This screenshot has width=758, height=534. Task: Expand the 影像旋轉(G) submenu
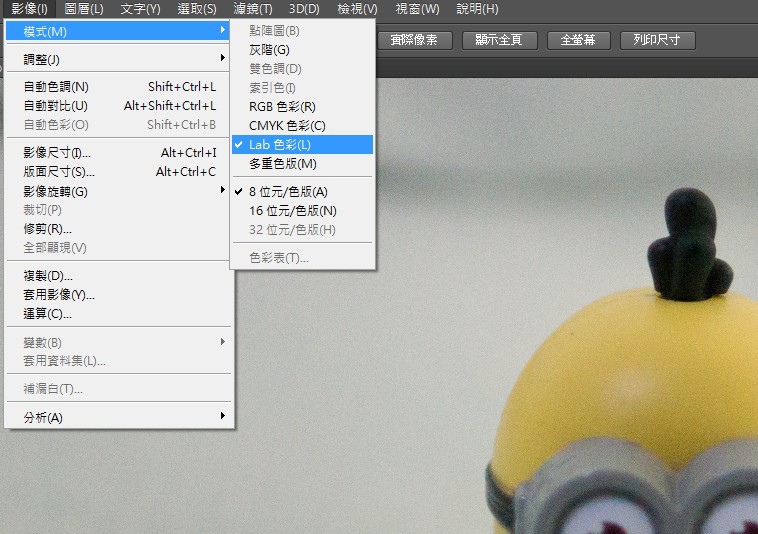pyautogui.click(x=117, y=191)
